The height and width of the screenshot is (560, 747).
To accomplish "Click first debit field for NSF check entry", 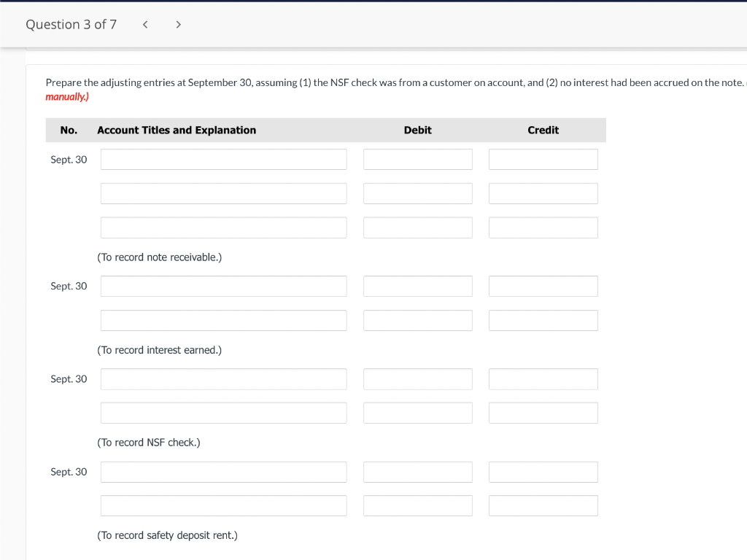I will point(417,379).
